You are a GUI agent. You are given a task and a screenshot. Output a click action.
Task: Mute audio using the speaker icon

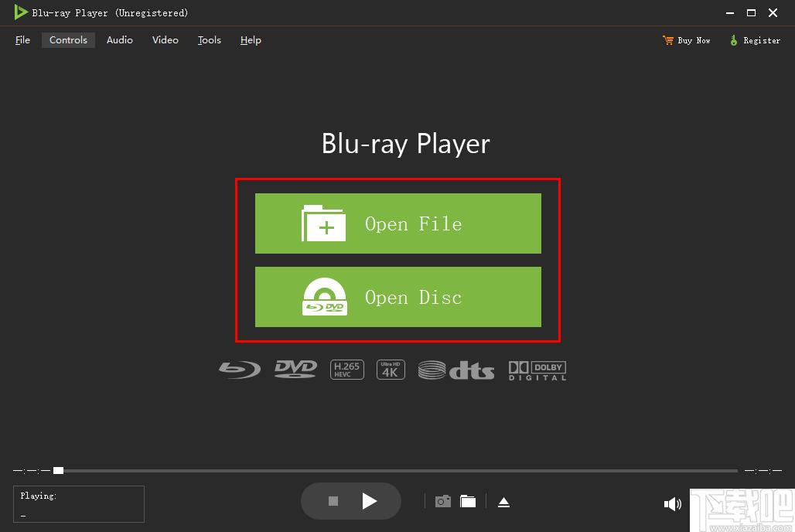point(672,504)
